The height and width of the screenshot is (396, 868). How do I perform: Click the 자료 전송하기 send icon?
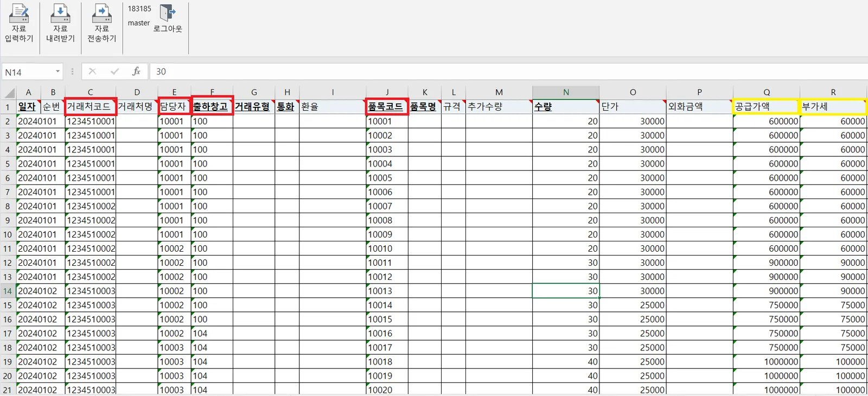(101, 14)
